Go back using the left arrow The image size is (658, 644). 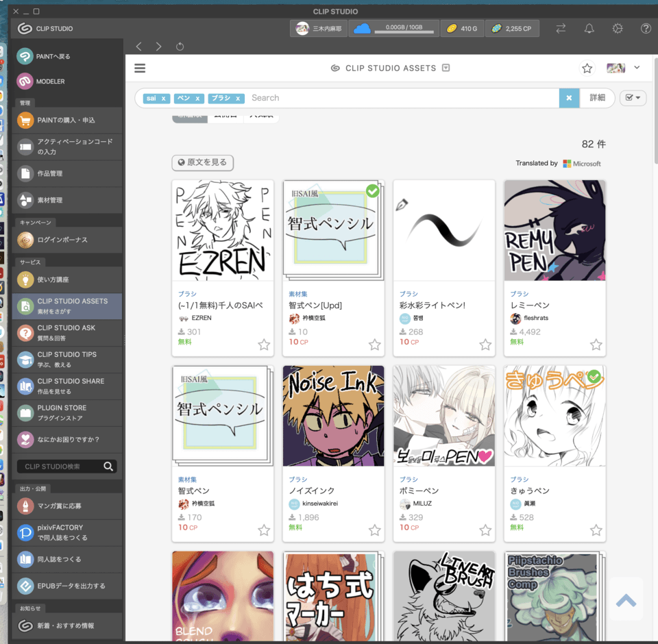pyautogui.click(x=139, y=47)
